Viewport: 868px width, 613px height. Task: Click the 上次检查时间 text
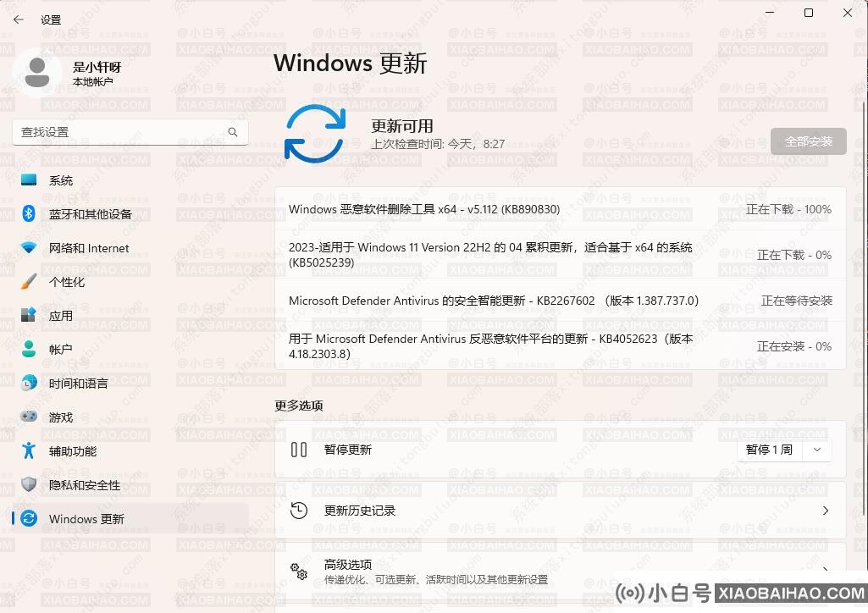[438, 145]
